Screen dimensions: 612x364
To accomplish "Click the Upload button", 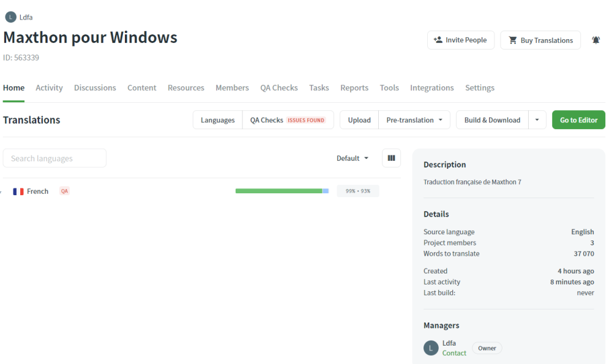I will coord(359,120).
